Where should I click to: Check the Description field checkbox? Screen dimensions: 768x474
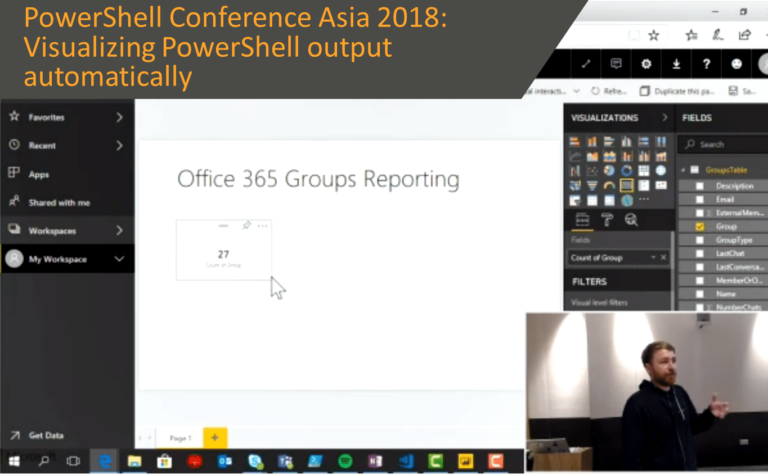coord(699,186)
